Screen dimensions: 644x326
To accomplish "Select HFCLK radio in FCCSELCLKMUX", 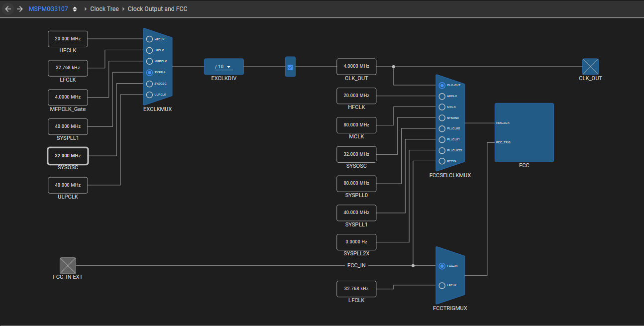I will tap(442, 96).
